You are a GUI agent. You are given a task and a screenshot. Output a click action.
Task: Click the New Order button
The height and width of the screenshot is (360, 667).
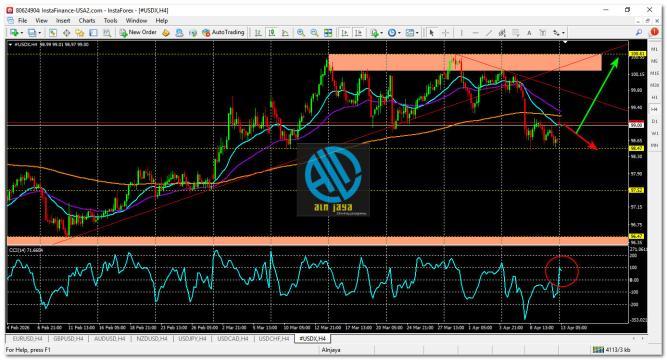click(x=138, y=32)
